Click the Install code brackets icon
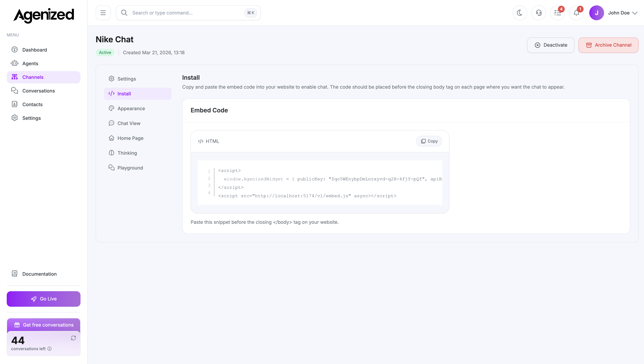 click(x=111, y=93)
